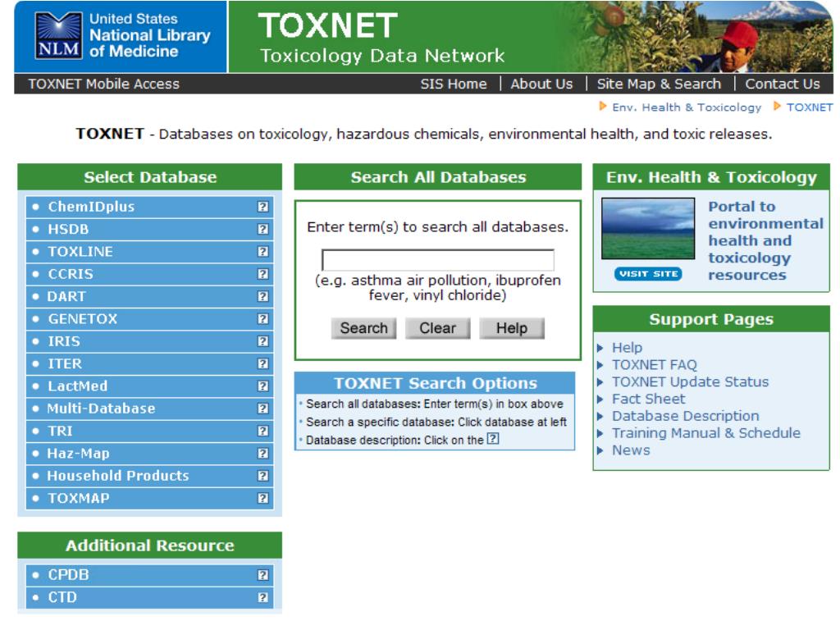The width and height of the screenshot is (840, 630).
Task: Open Multi-Database question-mark info icon
Action: [x=262, y=409]
